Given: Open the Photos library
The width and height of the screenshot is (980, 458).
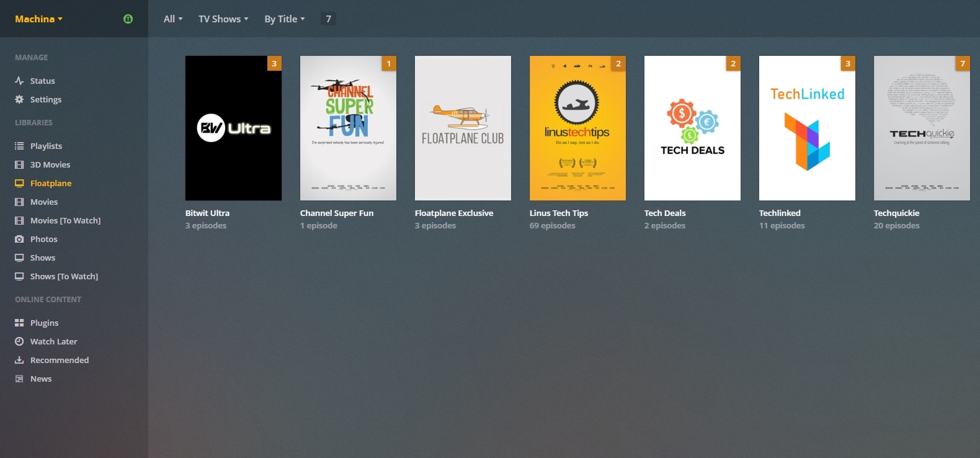Looking at the screenshot, I should point(44,239).
